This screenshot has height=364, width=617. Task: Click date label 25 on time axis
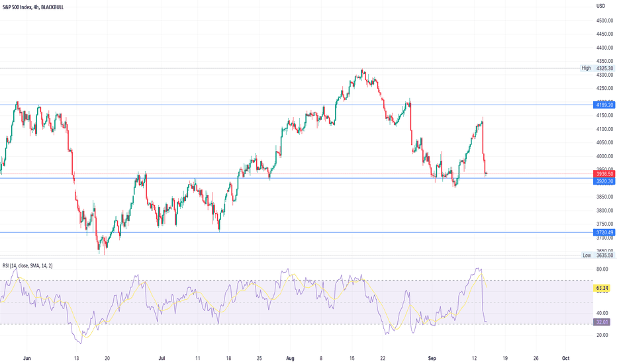[x=259, y=359]
